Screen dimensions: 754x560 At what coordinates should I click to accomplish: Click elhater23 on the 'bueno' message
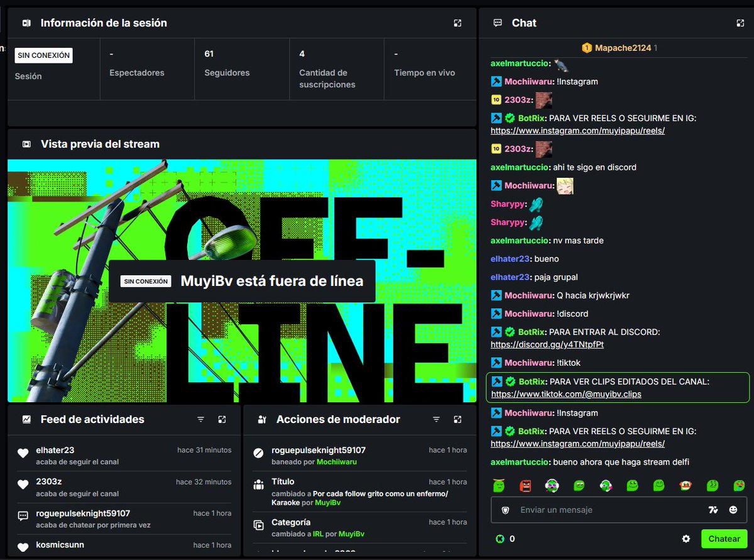511,259
